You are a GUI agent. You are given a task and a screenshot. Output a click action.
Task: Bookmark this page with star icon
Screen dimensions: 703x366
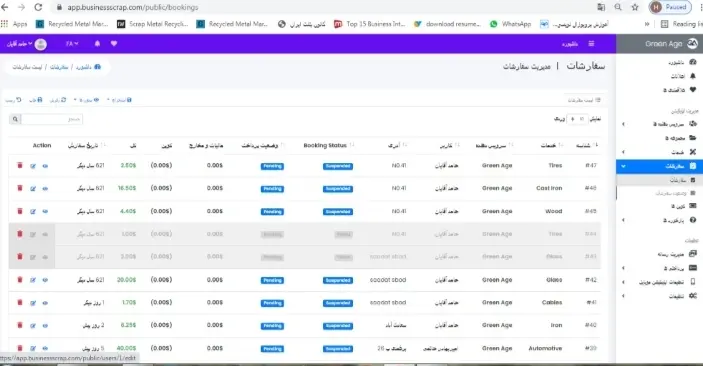(635, 7)
